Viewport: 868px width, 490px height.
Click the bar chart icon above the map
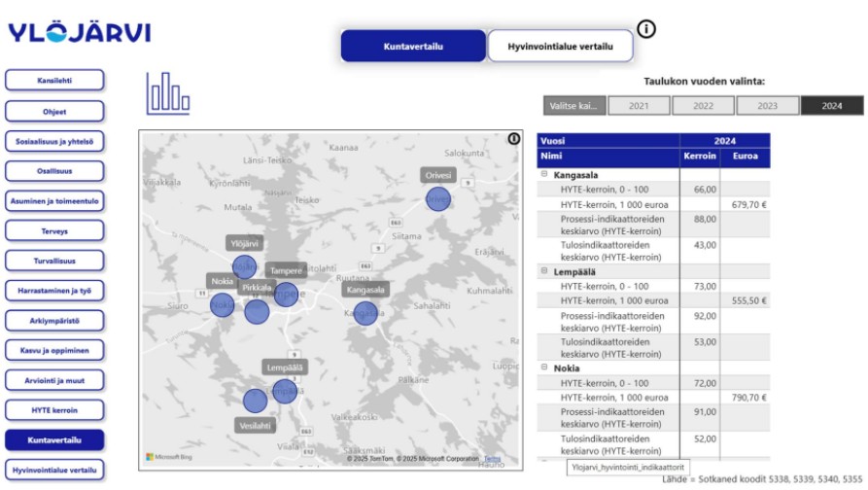(167, 93)
